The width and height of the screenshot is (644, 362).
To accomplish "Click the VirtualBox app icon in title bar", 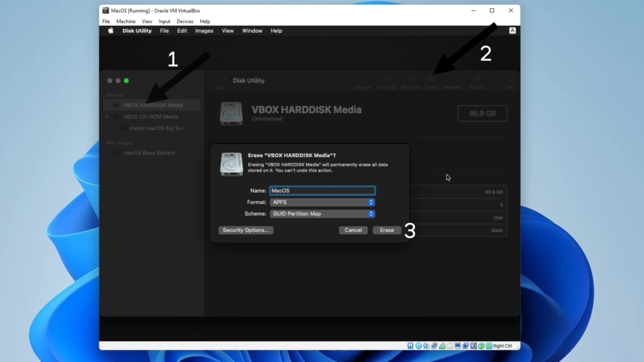I will point(106,11).
